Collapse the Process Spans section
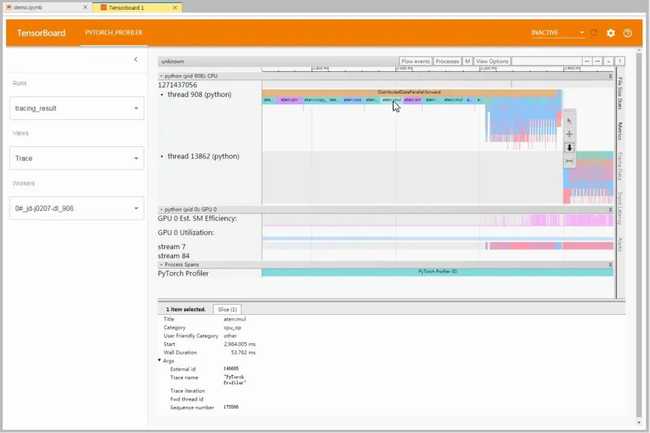650x433 pixels. tap(160, 265)
